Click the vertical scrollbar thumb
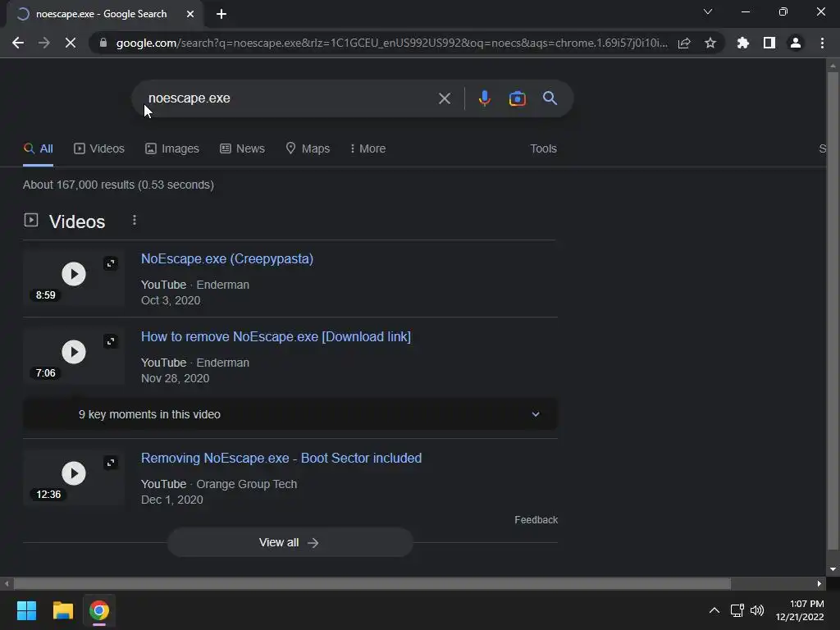Screen dimensions: 840x630 [x=833, y=311]
